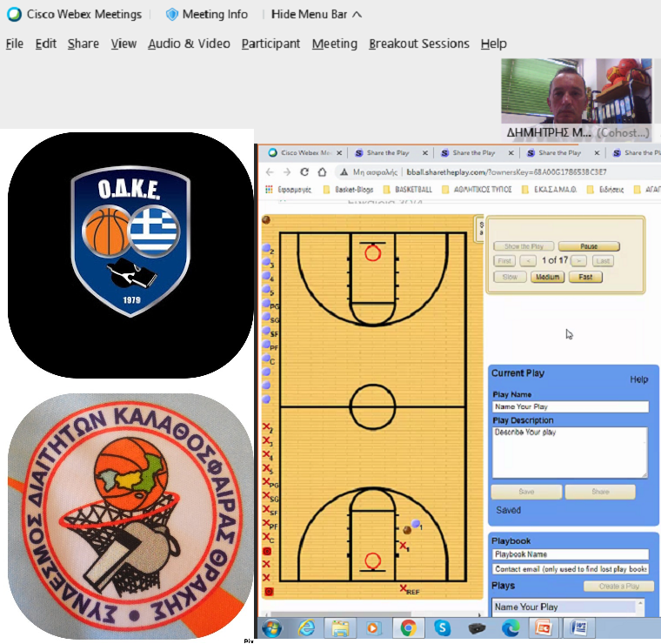The width and height of the screenshot is (661, 644).
Task: Pick the blue PG player token
Action: (x=266, y=303)
